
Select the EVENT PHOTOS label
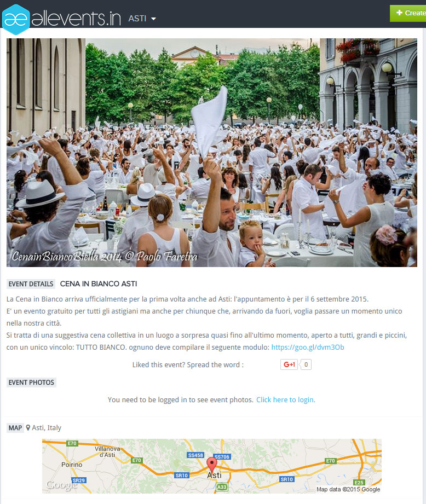31,383
